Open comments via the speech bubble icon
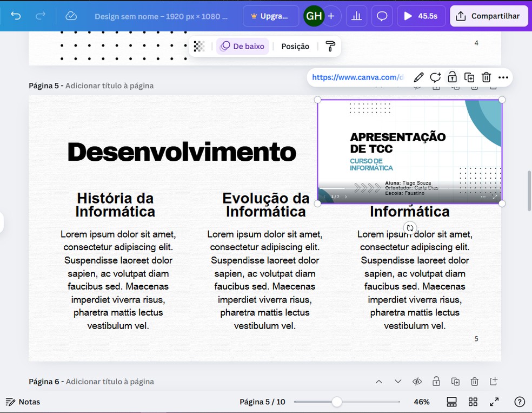532x413 pixels. coord(382,16)
